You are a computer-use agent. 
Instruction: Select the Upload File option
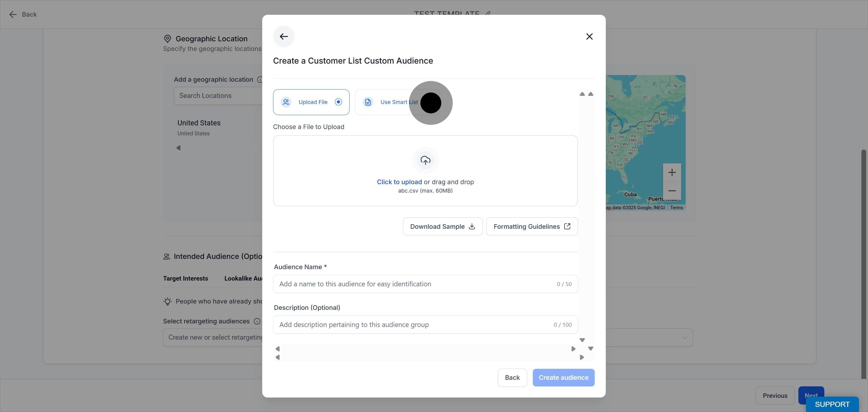click(311, 102)
